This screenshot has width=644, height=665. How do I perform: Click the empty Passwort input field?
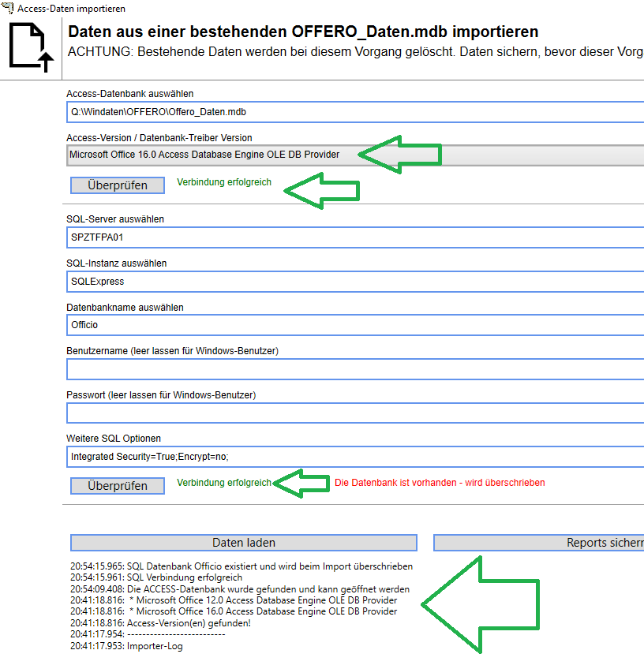tap(355, 413)
